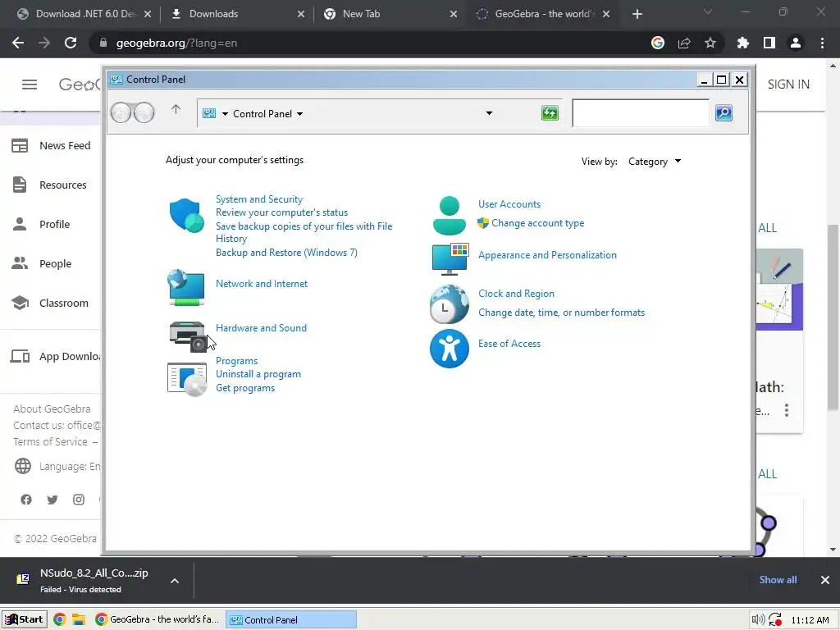Click Chrome address bar URL
The image size is (840, 630).
177,43
